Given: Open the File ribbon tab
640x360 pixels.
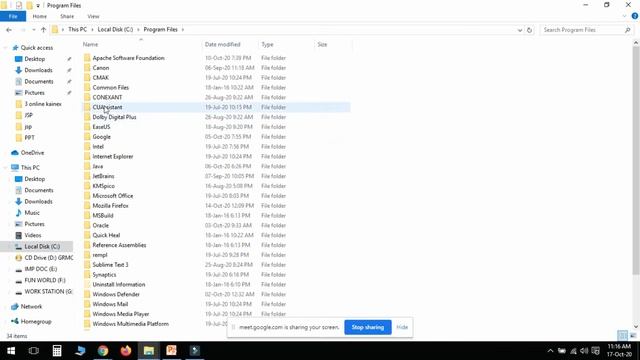Looking at the screenshot, I should tap(13, 16).
